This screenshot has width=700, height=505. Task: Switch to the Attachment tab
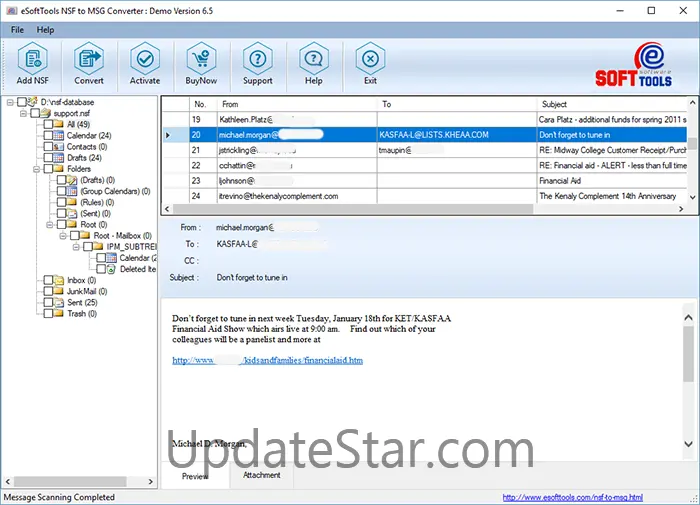262,475
